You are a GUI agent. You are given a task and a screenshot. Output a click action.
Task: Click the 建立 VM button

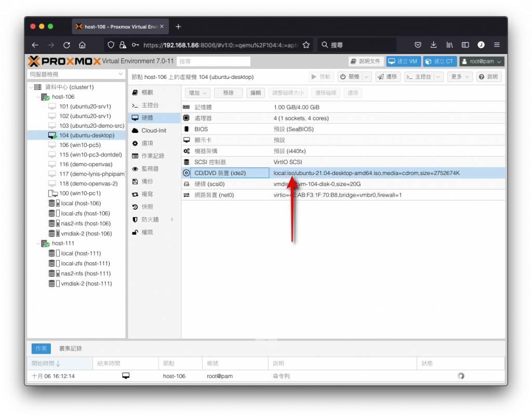click(x=403, y=61)
